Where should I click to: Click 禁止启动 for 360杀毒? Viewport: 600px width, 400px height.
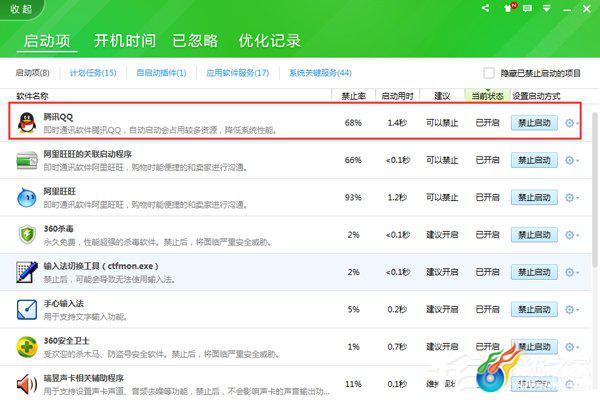534,235
